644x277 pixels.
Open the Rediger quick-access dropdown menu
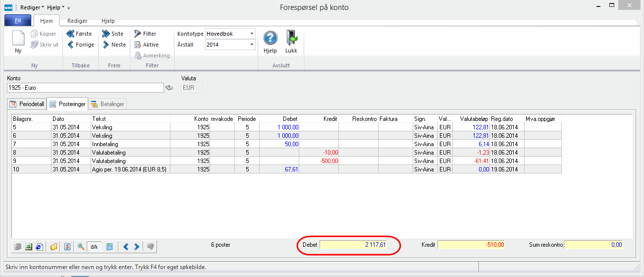click(36, 8)
